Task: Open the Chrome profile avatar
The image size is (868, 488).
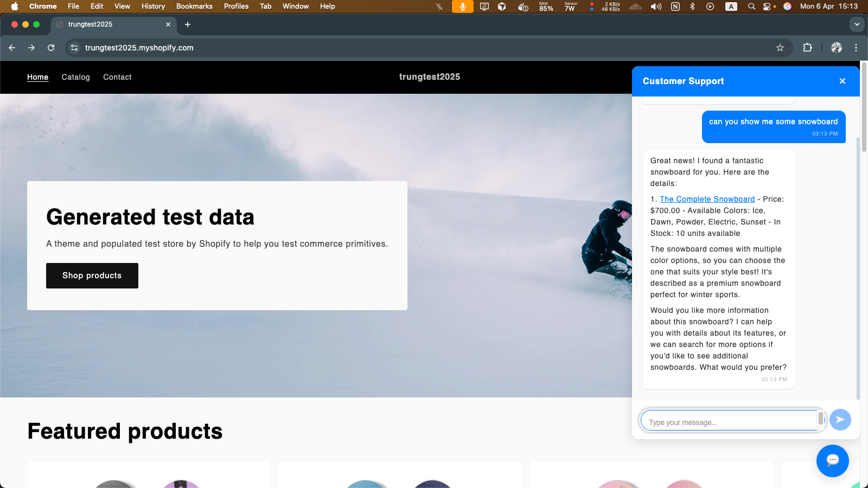Action: point(837,48)
